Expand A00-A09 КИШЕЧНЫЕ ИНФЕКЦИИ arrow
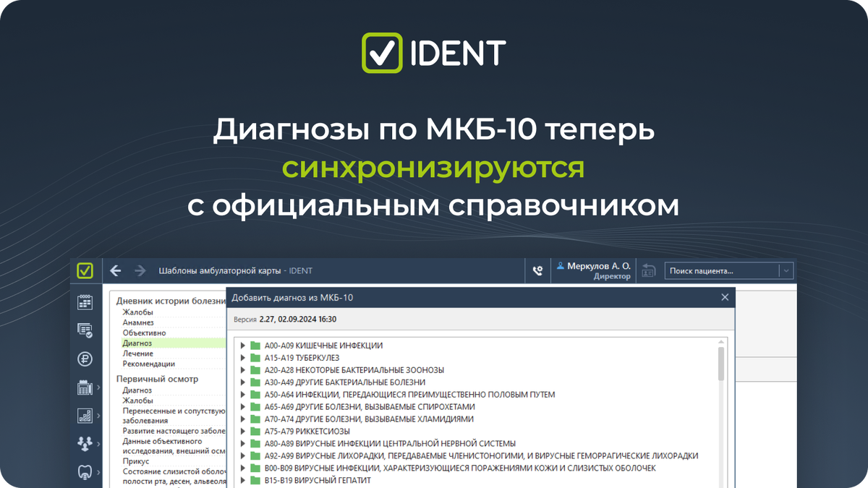This screenshot has height=488, width=868. [x=243, y=346]
